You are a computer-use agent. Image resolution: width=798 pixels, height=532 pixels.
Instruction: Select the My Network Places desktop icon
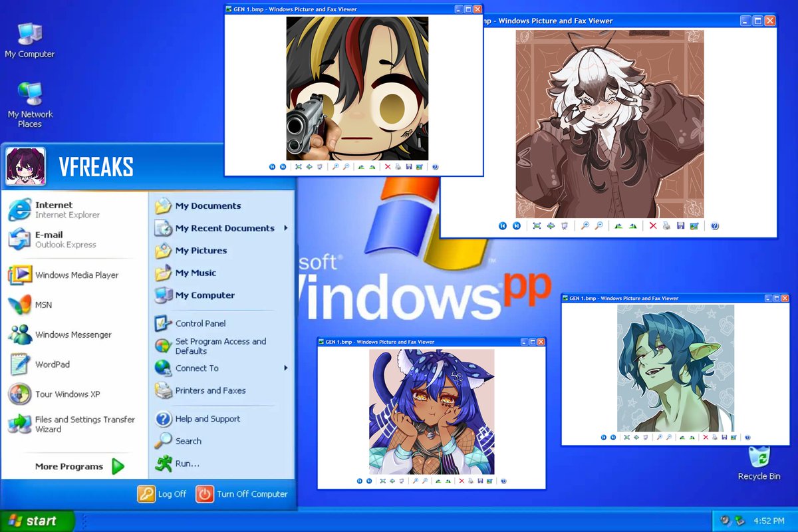point(30,104)
